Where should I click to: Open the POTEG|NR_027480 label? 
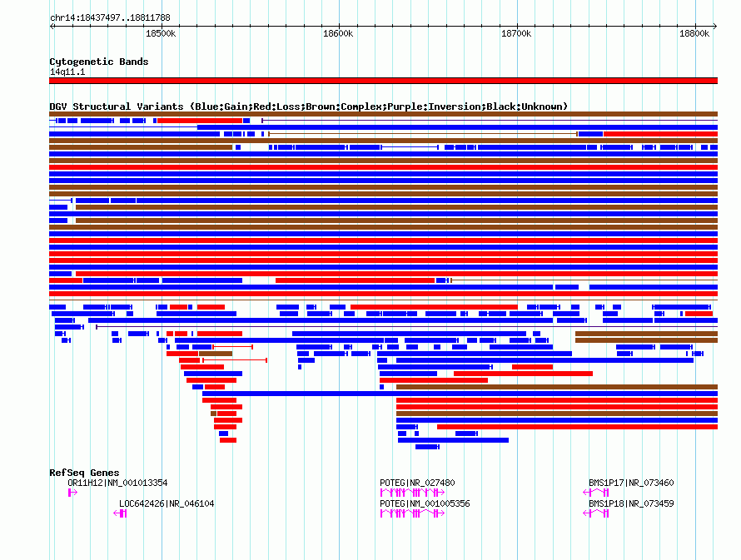point(417,483)
